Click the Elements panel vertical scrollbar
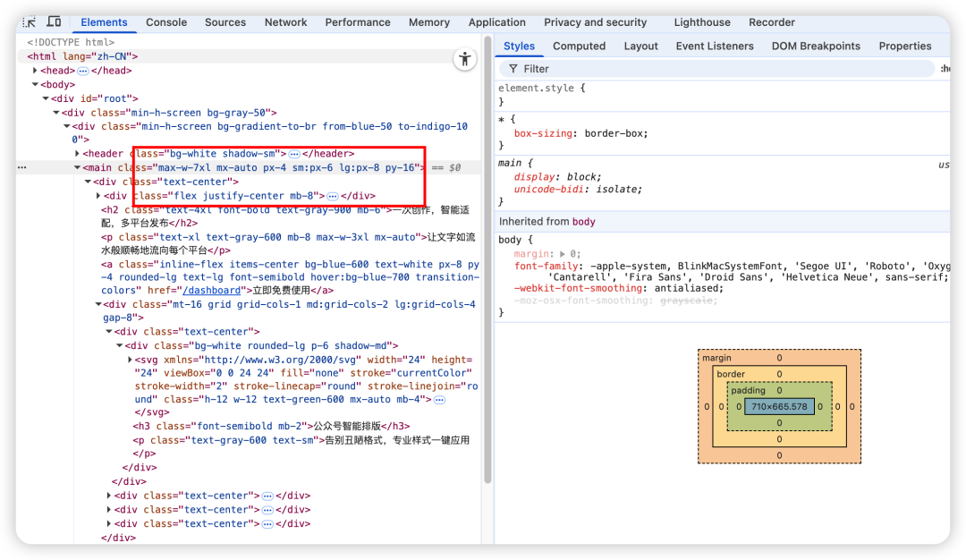Image resolution: width=966 pixels, height=560 pixels. coord(487,260)
